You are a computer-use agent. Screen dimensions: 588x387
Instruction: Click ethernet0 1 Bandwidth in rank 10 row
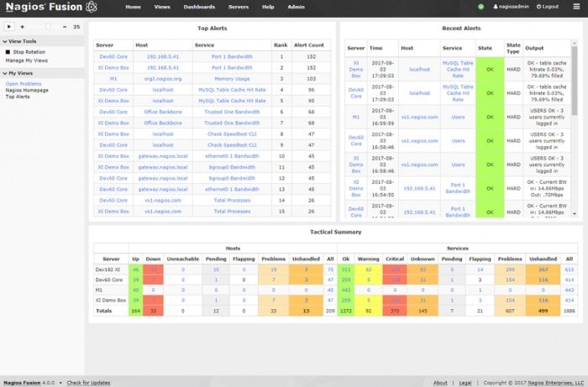232,156
